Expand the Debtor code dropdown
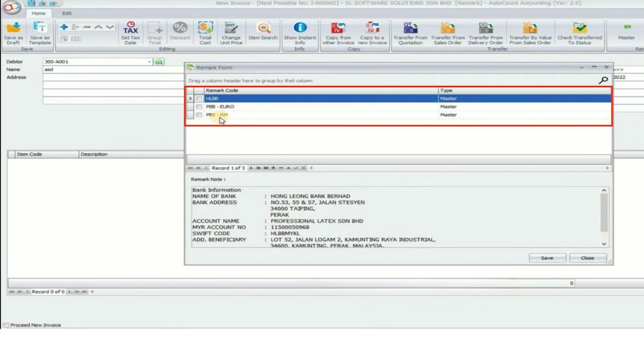This screenshot has width=644, height=343. pyautogui.click(x=149, y=62)
